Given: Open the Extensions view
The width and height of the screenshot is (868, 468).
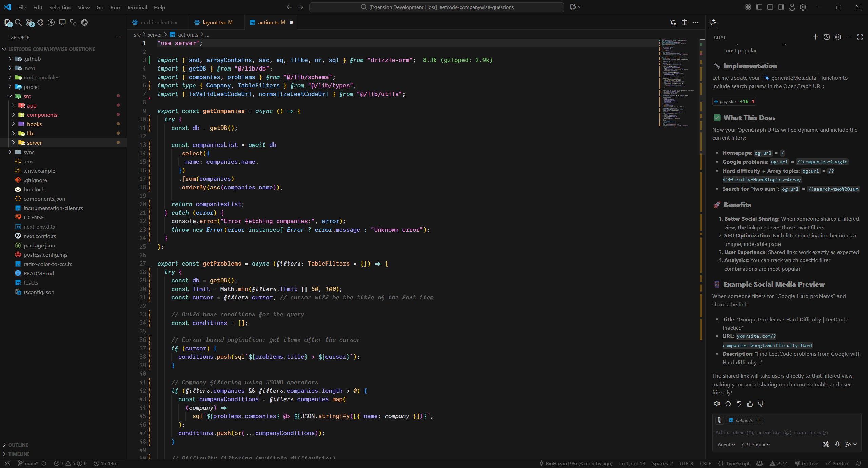Looking at the screenshot, I should (40, 22).
